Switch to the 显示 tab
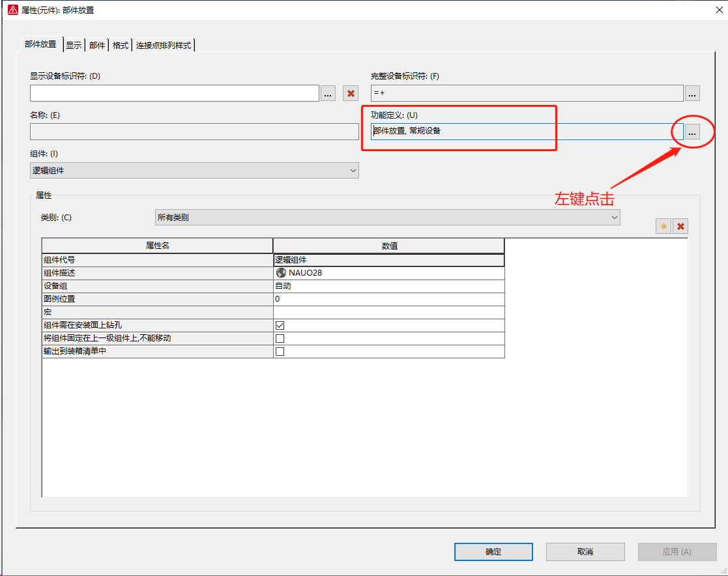Screen dimensions: 728x576 (x=73, y=45)
